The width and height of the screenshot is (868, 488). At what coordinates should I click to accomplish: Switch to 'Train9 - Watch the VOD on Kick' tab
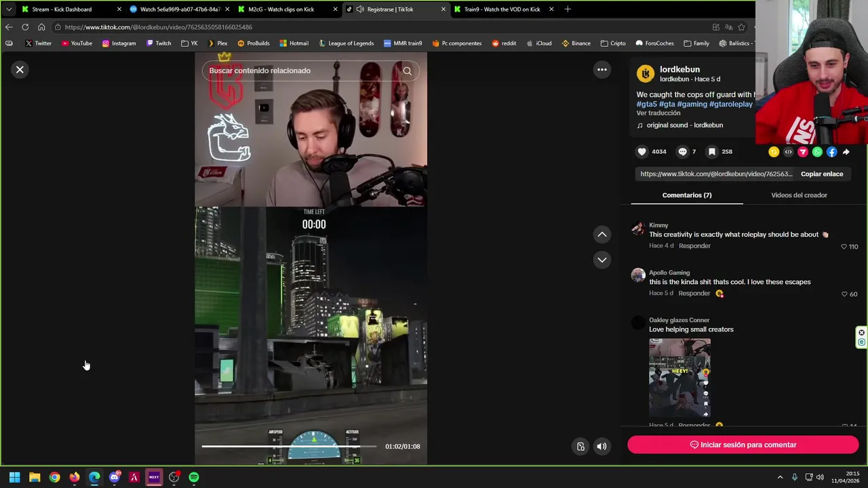502,9
